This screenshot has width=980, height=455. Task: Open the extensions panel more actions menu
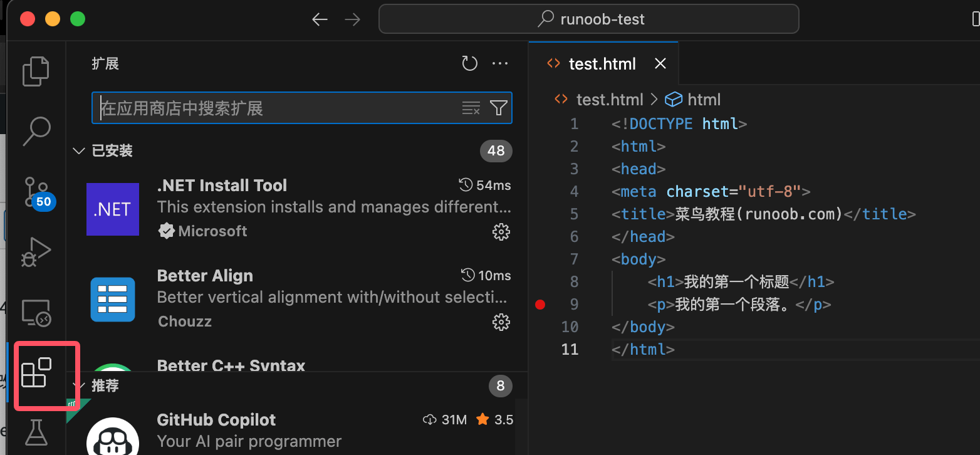click(500, 63)
